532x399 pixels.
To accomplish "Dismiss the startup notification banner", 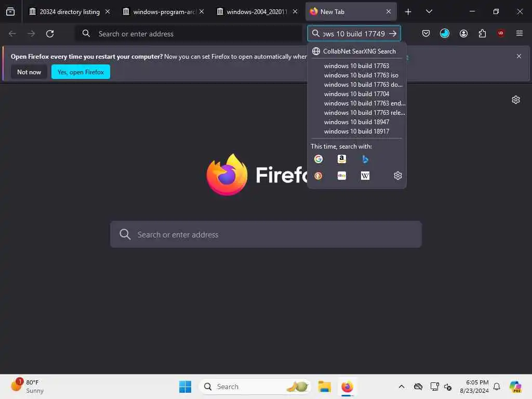I will pos(519,56).
